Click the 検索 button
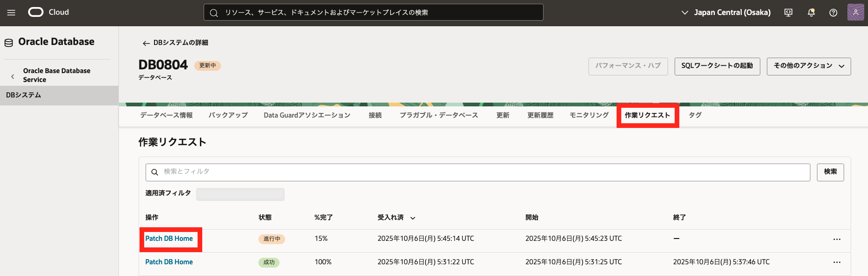 (830, 172)
